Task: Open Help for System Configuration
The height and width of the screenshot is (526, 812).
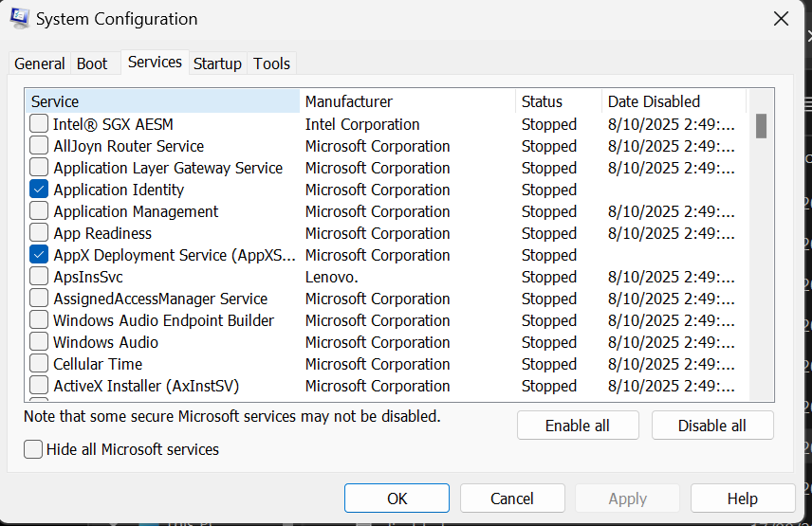Action: [743, 499]
